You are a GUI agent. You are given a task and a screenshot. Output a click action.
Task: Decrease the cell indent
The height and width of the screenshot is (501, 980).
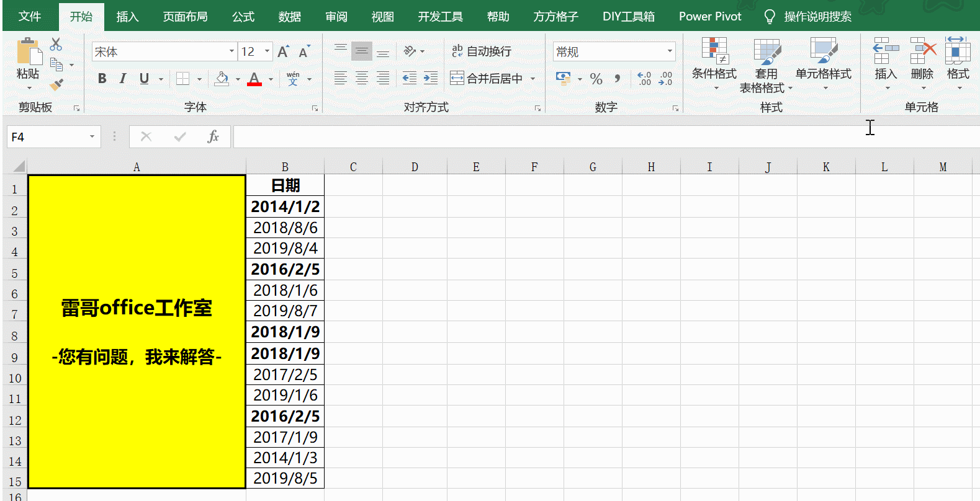(410, 78)
